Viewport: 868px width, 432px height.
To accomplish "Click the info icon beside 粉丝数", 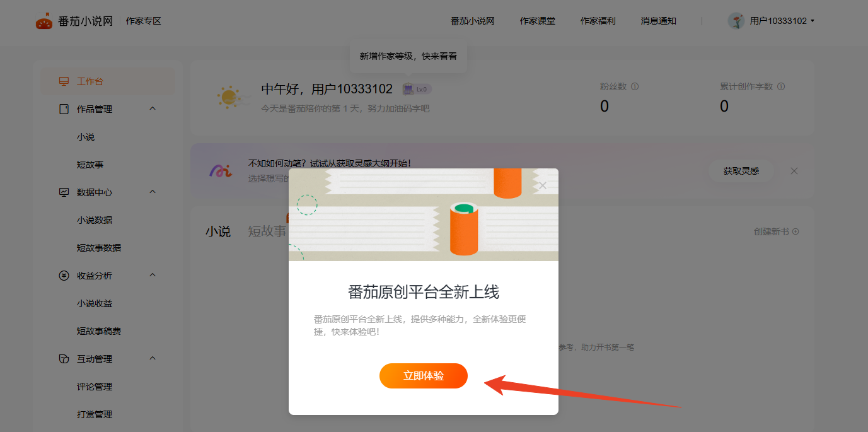I will coord(635,86).
